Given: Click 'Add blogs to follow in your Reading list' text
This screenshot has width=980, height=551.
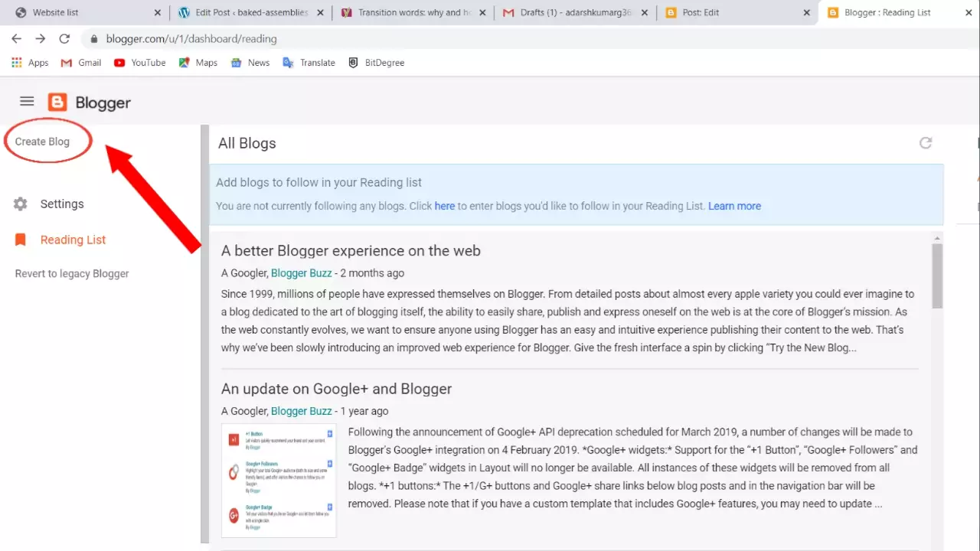Looking at the screenshot, I should [318, 183].
